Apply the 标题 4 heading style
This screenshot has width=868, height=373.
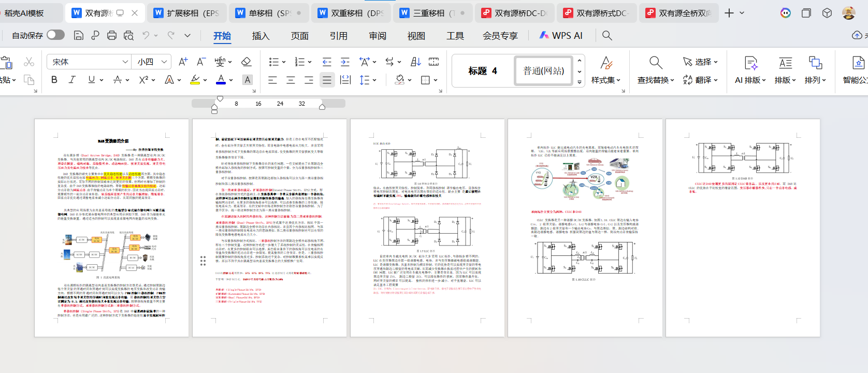483,71
